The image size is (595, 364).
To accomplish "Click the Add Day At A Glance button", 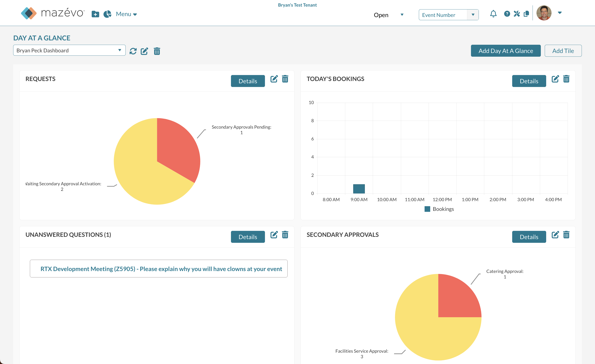I will pyautogui.click(x=506, y=51).
